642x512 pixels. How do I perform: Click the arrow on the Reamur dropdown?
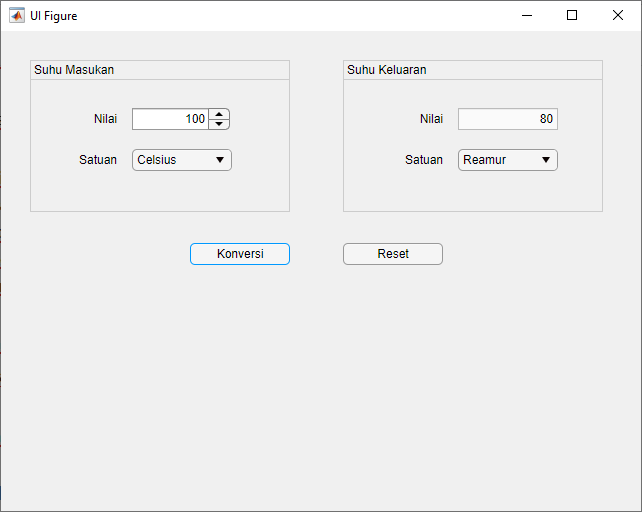point(546,160)
